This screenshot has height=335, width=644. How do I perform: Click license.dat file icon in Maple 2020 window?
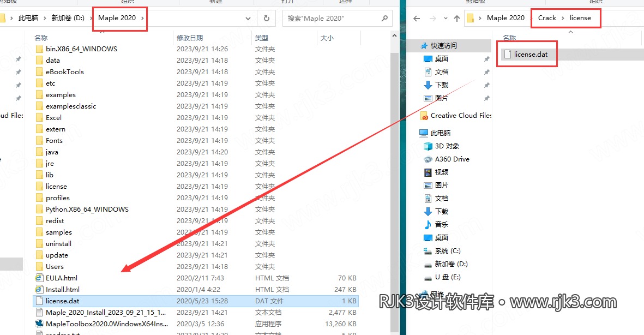pyautogui.click(x=39, y=301)
